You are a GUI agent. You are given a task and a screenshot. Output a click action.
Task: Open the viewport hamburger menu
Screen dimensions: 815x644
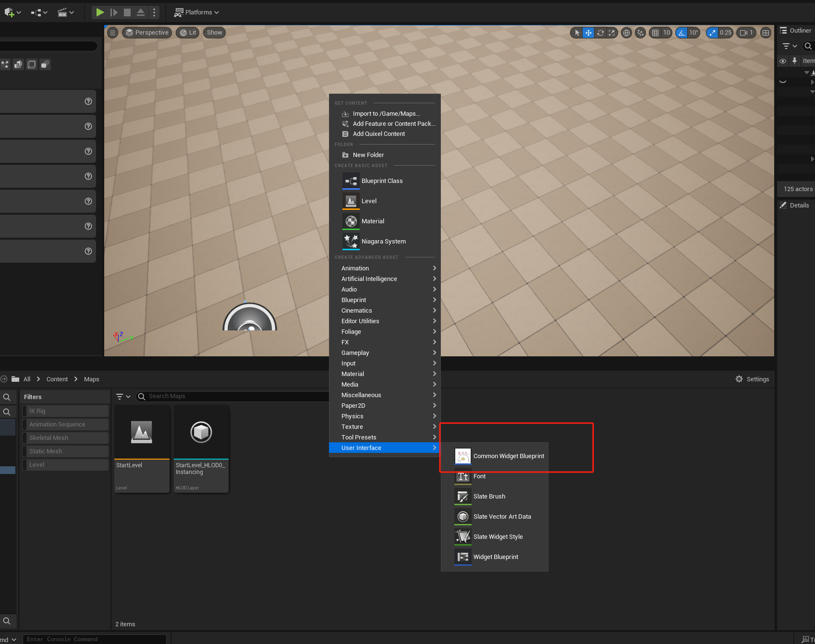pyautogui.click(x=112, y=33)
